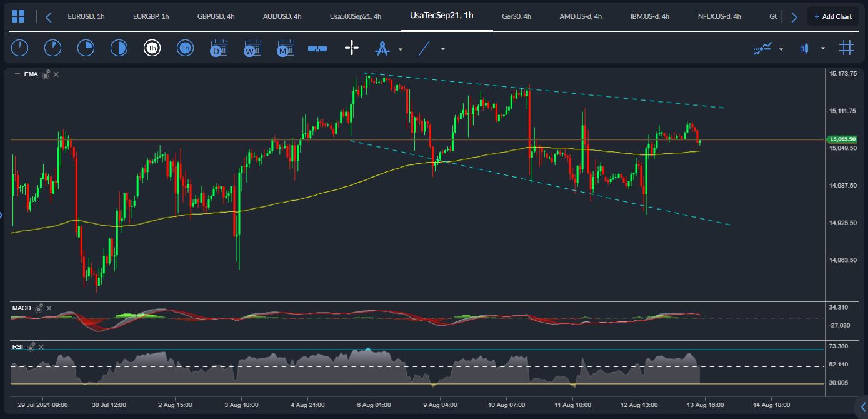Select the trend line drawing tool
Image resolution: width=868 pixels, height=419 pixels.
425,48
